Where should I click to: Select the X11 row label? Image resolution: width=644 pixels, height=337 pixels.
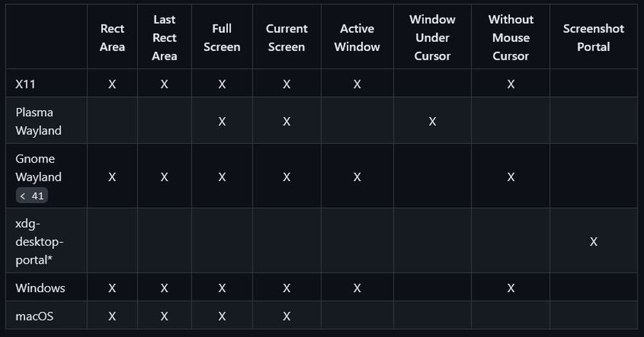pos(26,84)
